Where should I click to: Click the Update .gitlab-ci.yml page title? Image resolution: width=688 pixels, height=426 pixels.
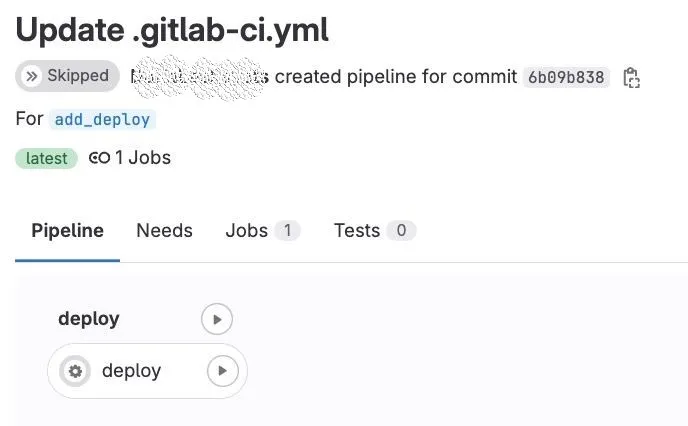pyautogui.click(x=172, y=30)
